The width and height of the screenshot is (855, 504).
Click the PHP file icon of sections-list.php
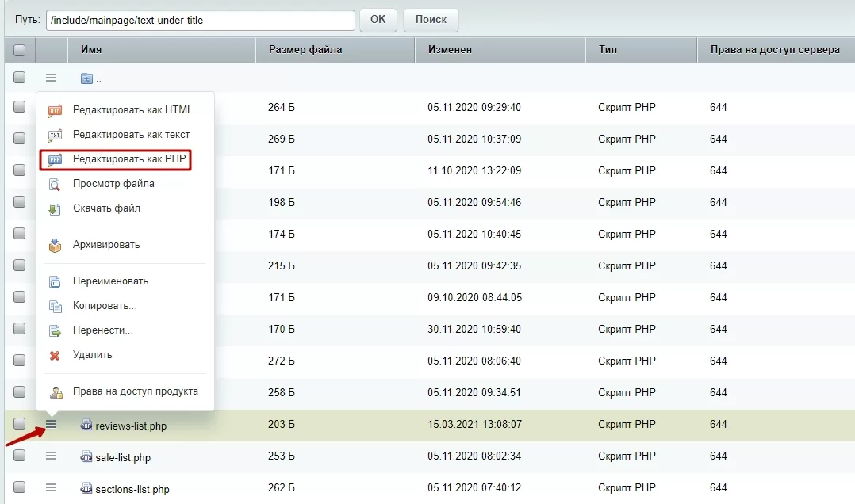coord(86,488)
